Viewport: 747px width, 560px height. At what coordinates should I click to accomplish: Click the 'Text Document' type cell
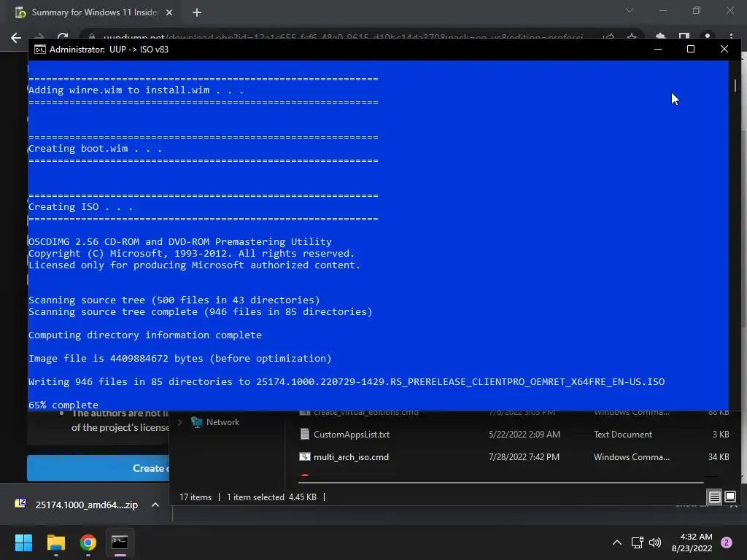click(x=623, y=435)
